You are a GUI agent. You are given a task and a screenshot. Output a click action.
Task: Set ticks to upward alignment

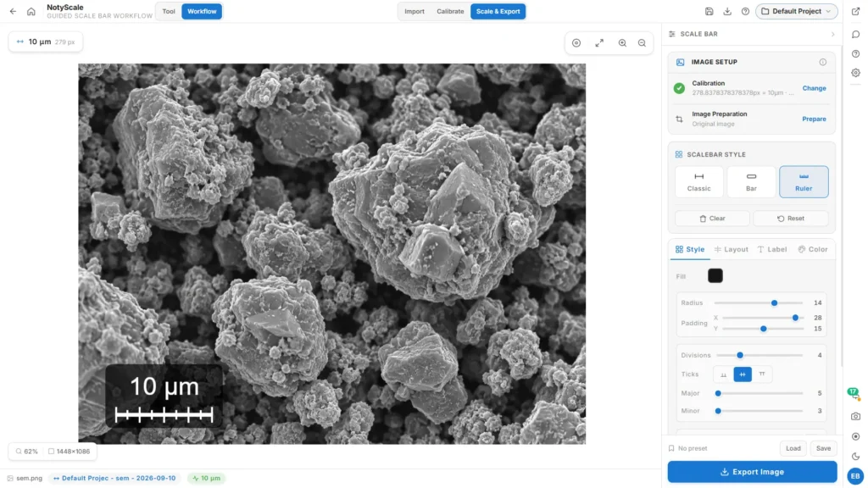(x=723, y=374)
